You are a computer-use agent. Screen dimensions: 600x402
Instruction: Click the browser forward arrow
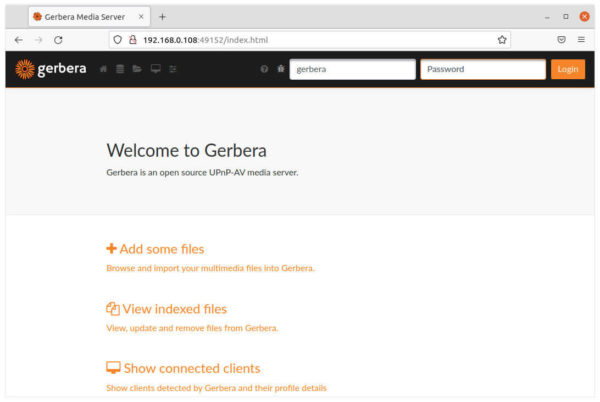38,40
